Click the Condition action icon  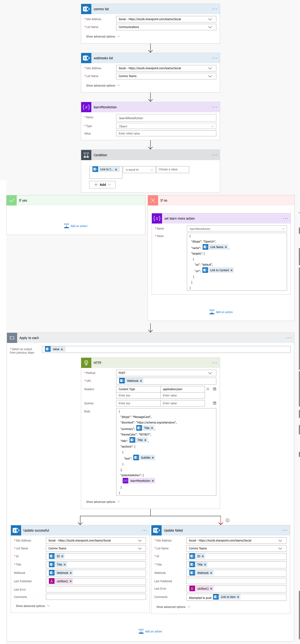[86, 155]
